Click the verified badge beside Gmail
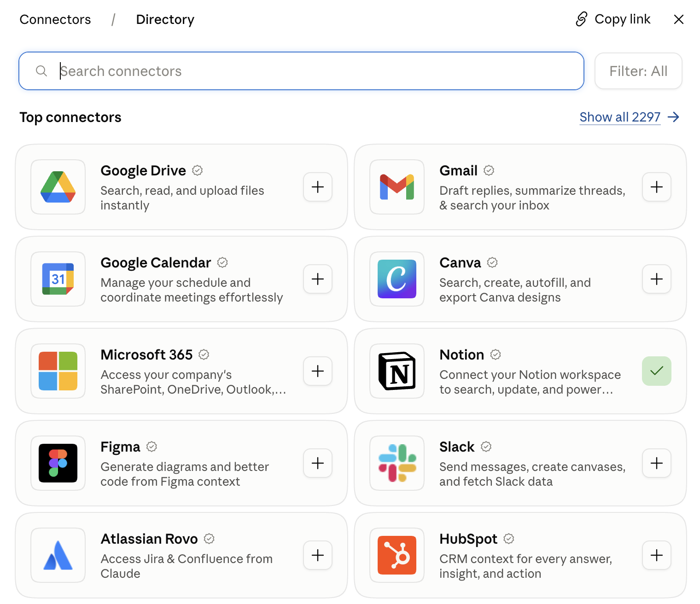Image resolution: width=700 pixels, height=604 pixels. point(489,170)
